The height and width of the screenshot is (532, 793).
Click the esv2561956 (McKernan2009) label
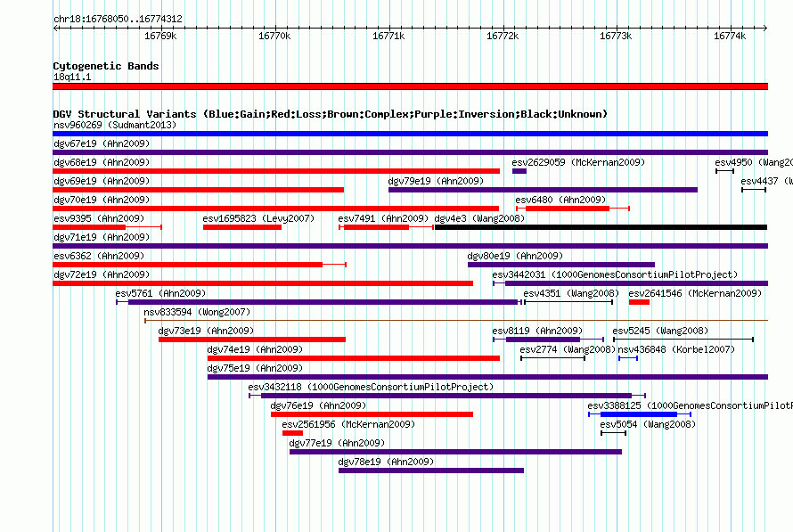pos(348,424)
